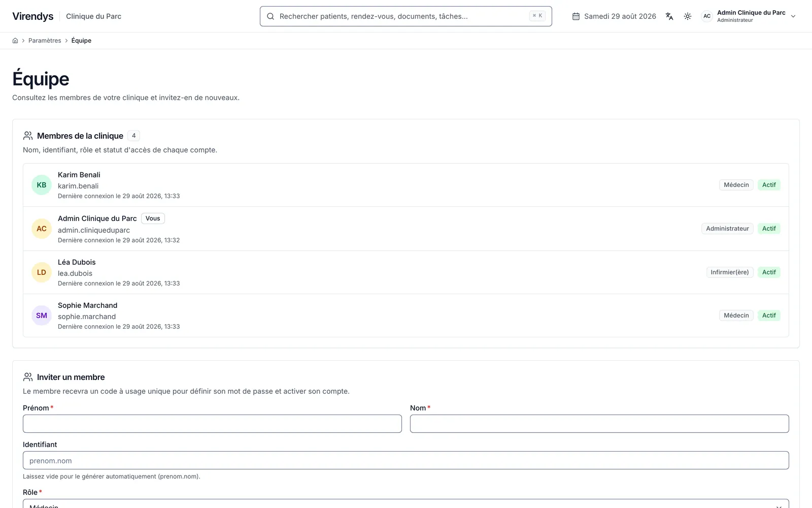Open the language translation switcher

point(669,16)
